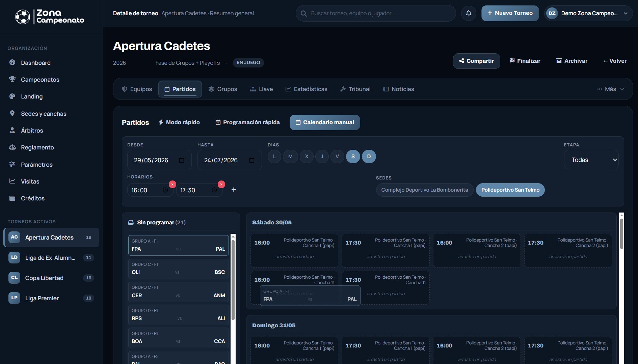Image resolution: width=638 pixels, height=364 pixels.
Task: Switch to the Grupos tab
Action: click(223, 89)
